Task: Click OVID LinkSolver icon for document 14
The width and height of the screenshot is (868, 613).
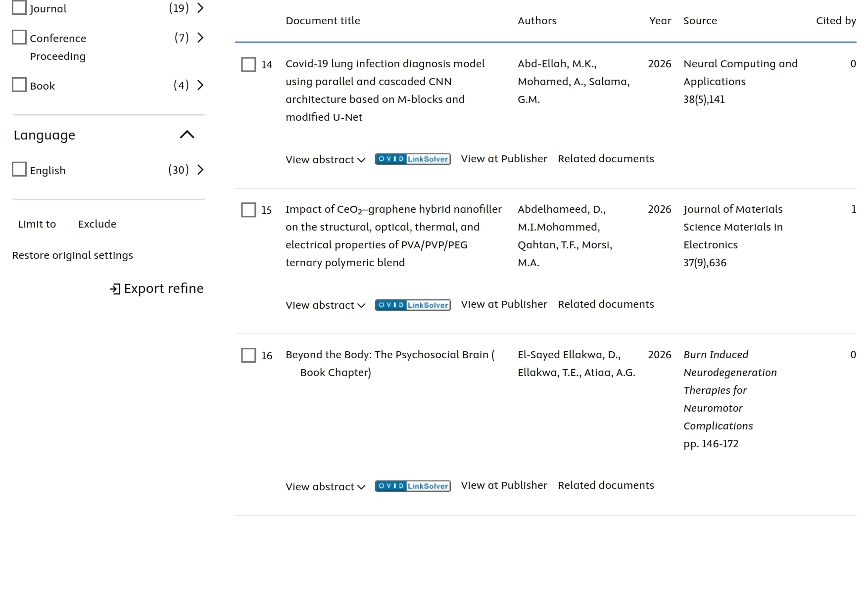Action: coord(412,159)
